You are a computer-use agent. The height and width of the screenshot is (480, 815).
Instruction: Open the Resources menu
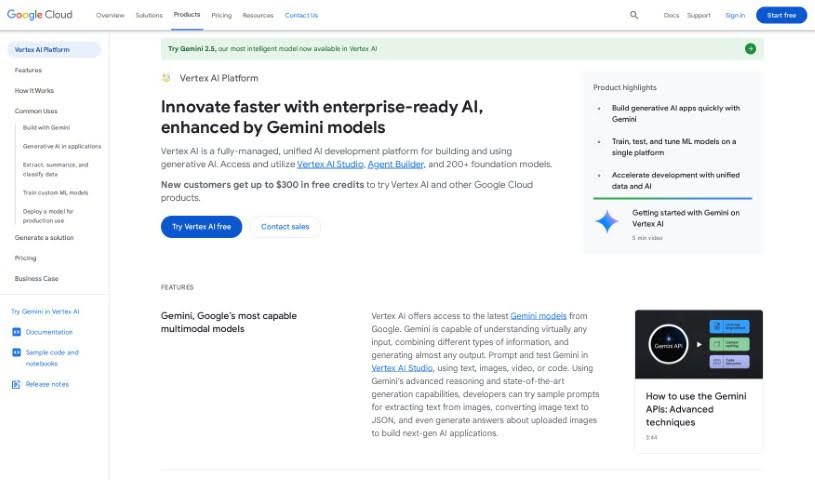click(258, 16)
